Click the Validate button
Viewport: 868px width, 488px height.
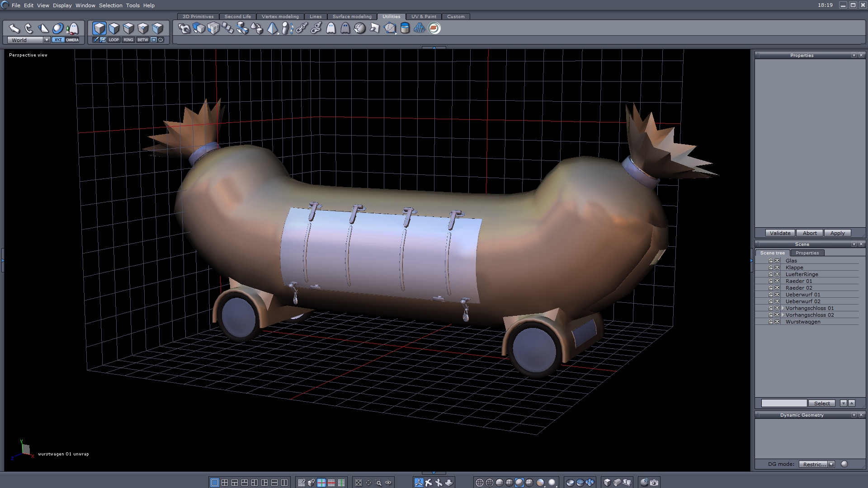point(780,233)
